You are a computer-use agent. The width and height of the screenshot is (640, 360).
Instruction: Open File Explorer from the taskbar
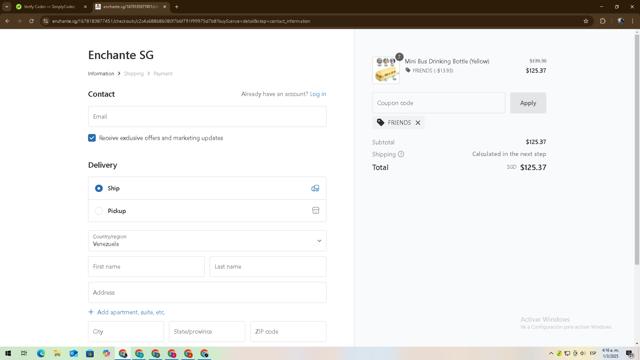[x=57, y=353]
